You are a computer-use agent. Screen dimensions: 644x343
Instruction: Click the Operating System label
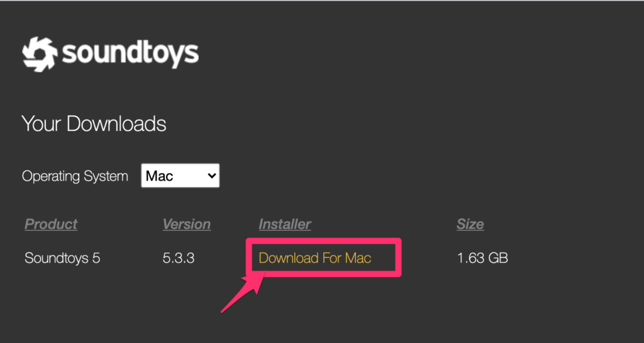(x=75, y=176)
